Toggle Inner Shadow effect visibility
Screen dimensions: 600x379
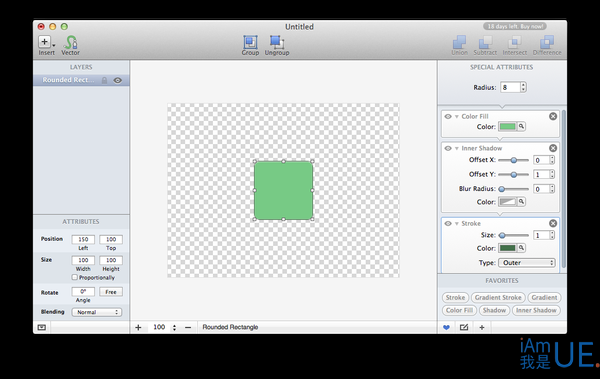[x=448, y=148]
